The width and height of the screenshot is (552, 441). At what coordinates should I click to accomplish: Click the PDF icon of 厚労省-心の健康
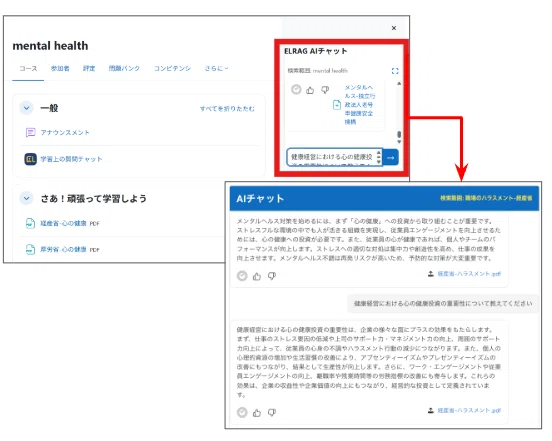(x=30, y=249)
